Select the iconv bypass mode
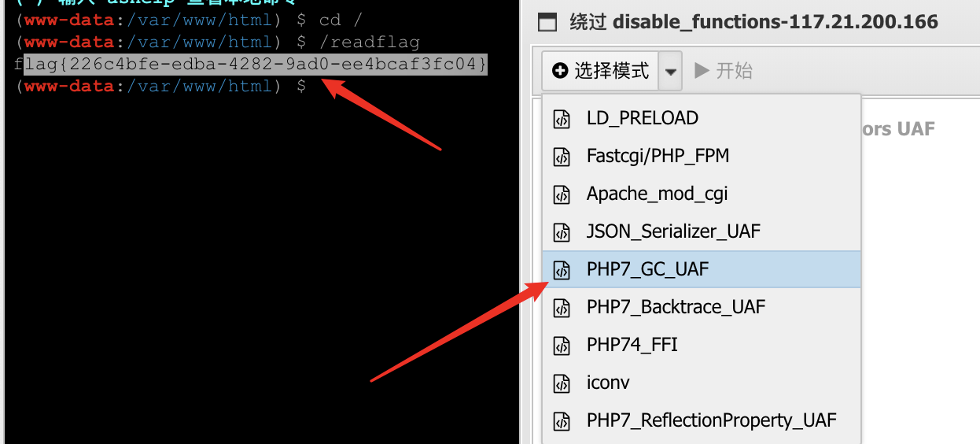980x444 pixels. pyautogui.click(x=702, y=383)
